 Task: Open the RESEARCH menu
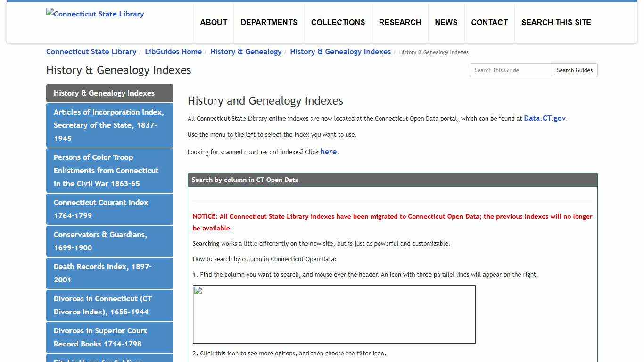[x=400, y=22]
